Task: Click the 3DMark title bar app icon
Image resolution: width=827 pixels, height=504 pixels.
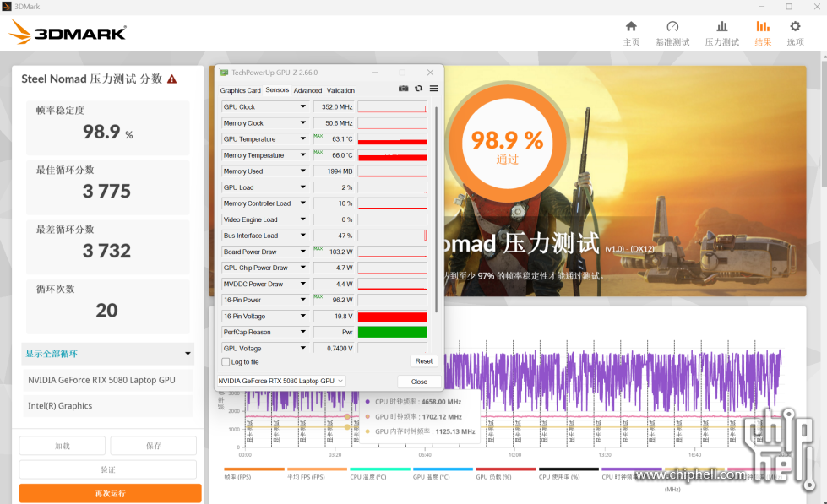Action: coord(6,6)
